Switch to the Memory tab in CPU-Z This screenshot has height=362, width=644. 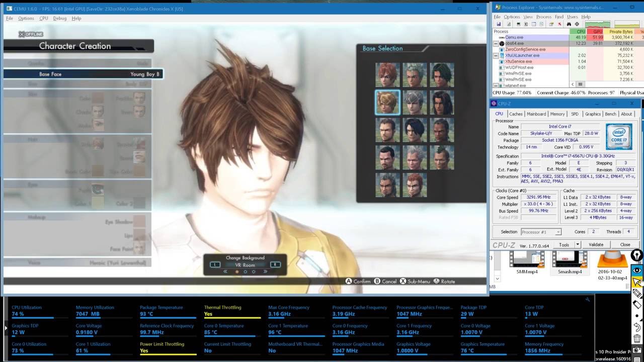(557, 114)
